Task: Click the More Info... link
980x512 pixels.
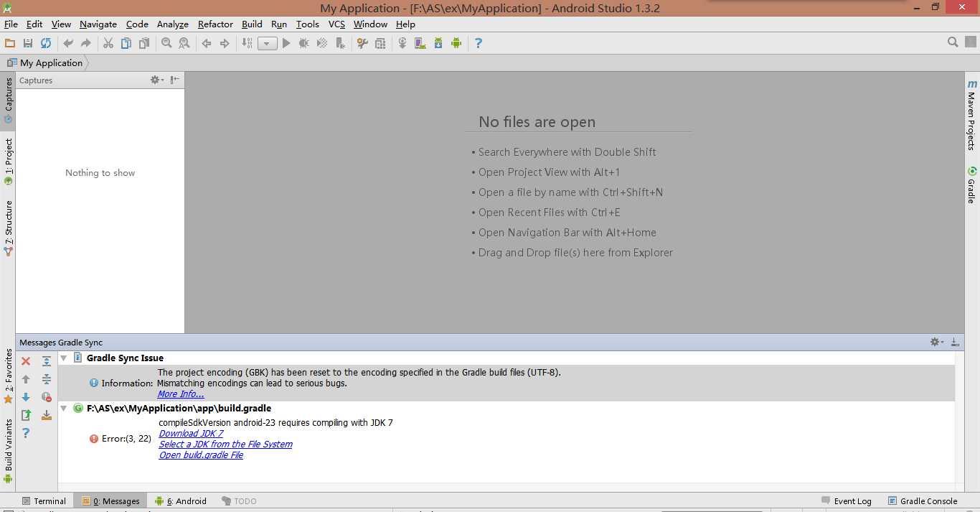Action: (x=181, y=394)
